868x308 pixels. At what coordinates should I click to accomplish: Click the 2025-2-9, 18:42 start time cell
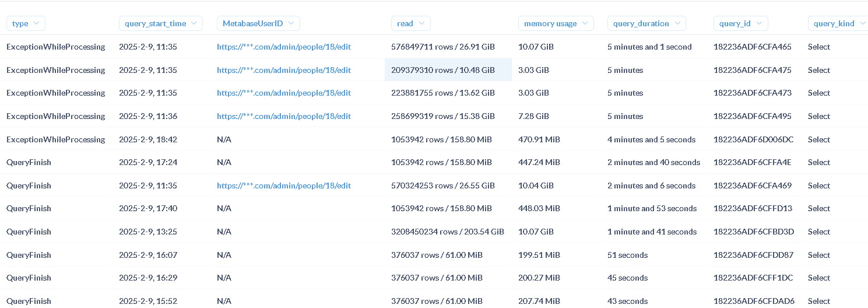148,139
